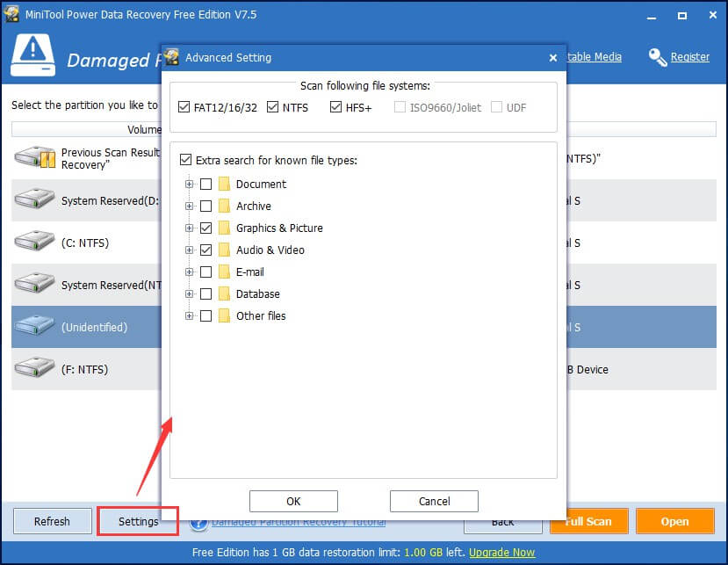Click the Archive folder icon

[x=224, y=206]
